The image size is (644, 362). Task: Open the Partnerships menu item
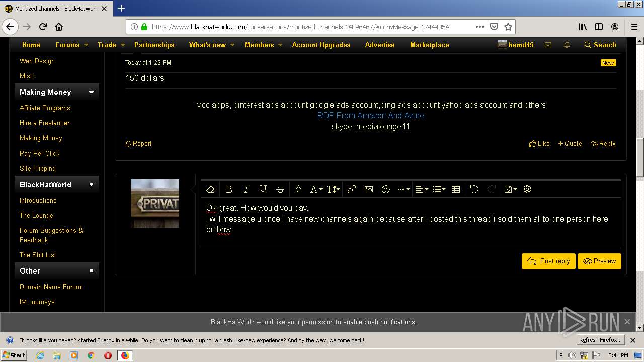pyautogui.click(x=154, y=45)
